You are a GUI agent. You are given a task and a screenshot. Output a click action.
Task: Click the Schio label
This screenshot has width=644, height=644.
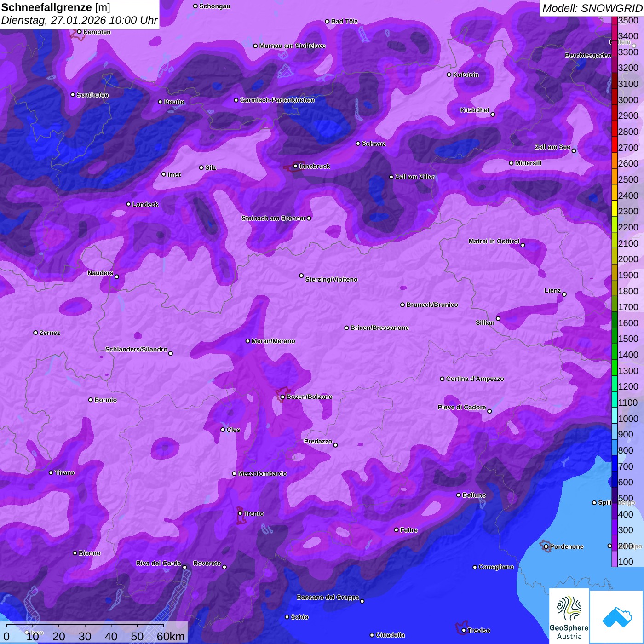[299, 617]
